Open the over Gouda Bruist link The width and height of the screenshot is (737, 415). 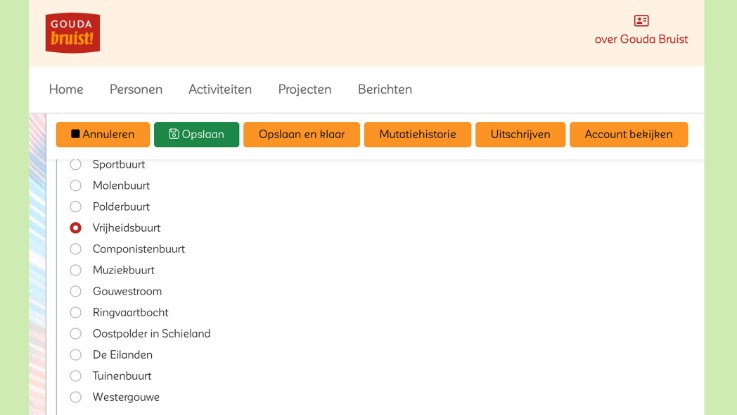(x=641, y=40)
